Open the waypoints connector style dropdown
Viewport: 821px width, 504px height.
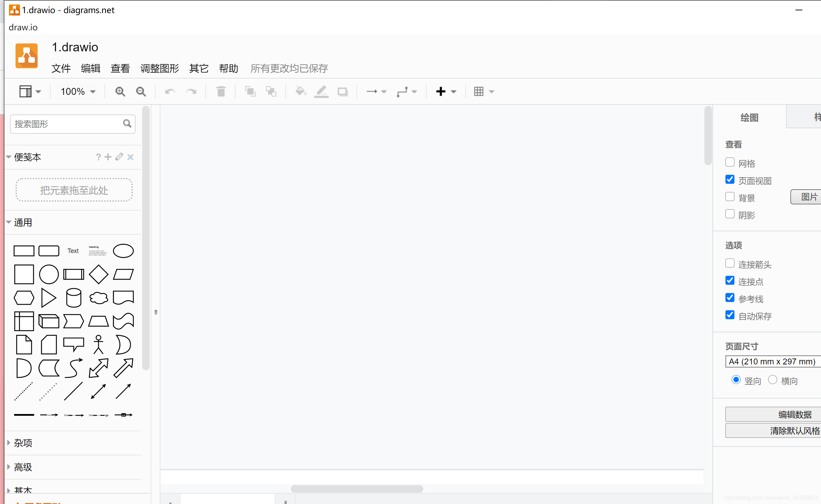coord(407,91)
